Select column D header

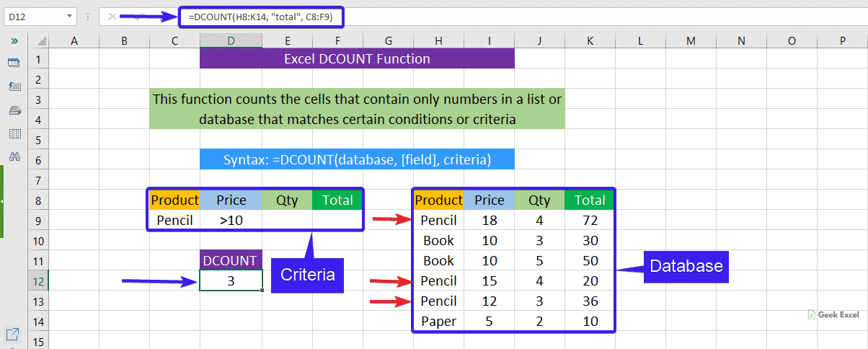coord(231,42)
